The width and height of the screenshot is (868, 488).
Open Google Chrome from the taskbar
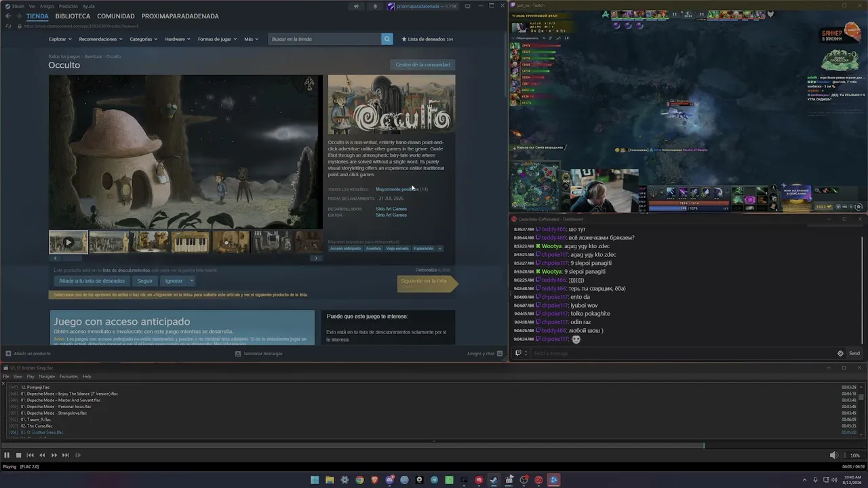pos(359,480)
